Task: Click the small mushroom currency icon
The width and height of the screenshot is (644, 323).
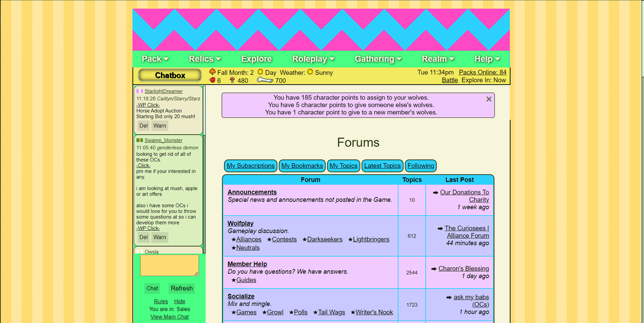Action: coord(232,80)
